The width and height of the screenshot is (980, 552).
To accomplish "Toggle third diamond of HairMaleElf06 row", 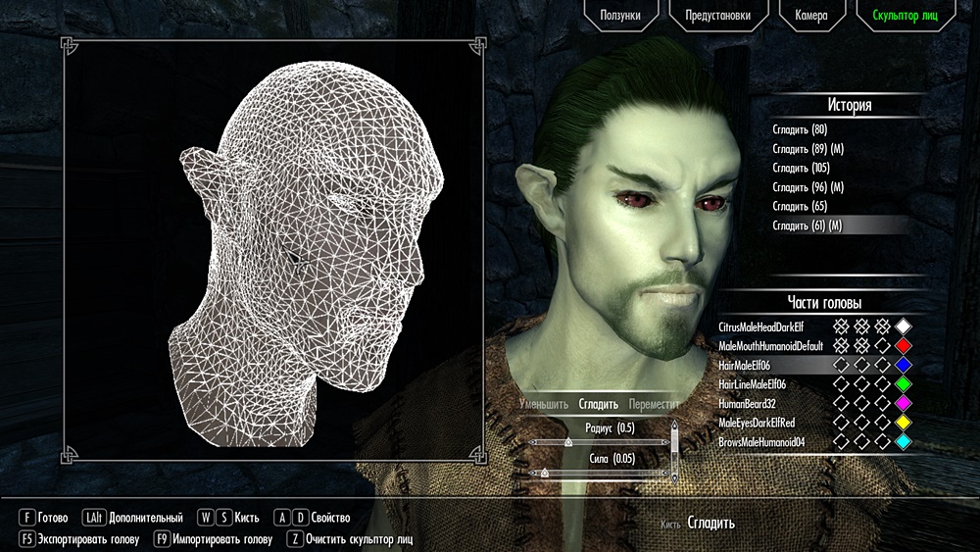I will 883,365.
